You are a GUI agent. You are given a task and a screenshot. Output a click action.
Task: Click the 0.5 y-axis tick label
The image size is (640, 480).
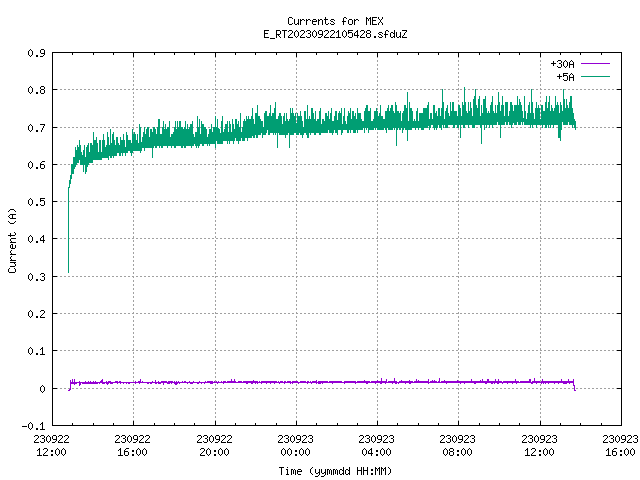point(36,202)
